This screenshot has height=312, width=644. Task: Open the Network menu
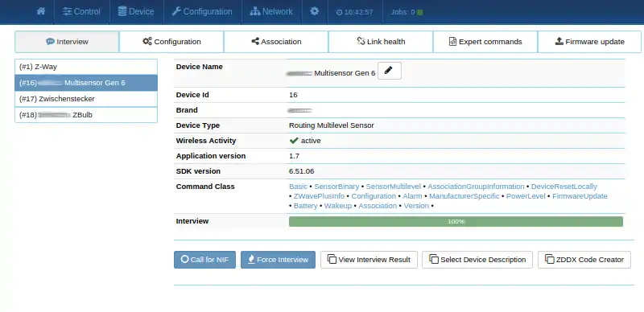[x=271, y=11]
